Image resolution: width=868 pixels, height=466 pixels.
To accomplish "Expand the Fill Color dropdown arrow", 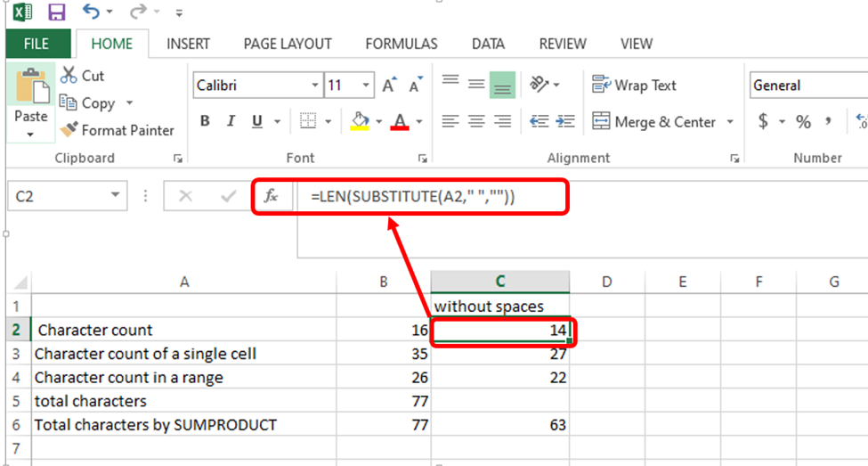I will [378, 121].
